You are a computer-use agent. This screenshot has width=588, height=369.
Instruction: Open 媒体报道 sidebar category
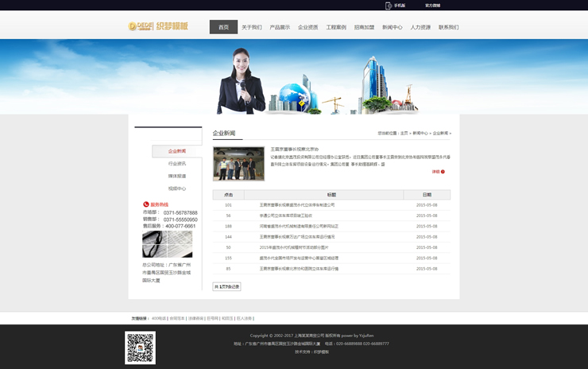point(176,177)
